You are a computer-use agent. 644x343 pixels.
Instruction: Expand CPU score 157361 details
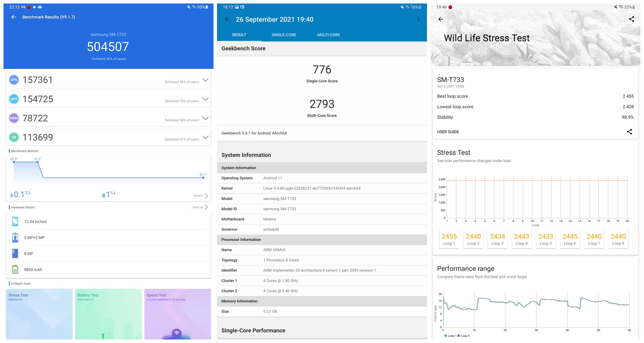[205, 80]
